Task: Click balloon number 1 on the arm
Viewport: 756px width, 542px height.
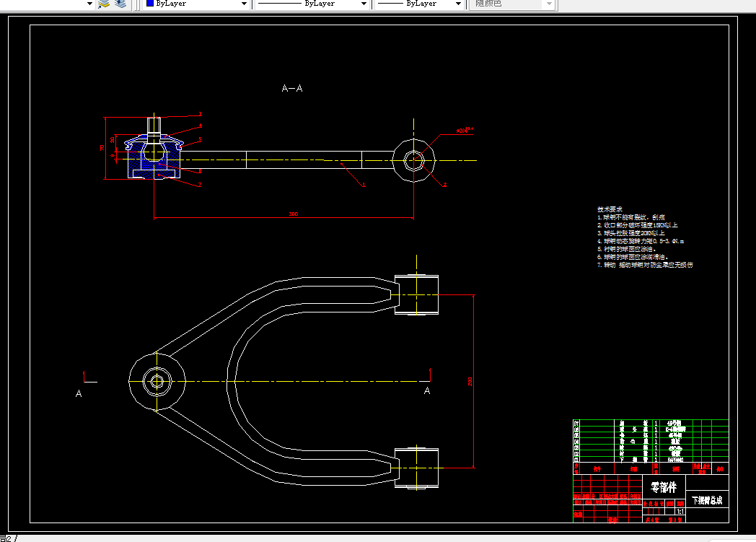Action: pyautogui.click(x=364, y=185)
